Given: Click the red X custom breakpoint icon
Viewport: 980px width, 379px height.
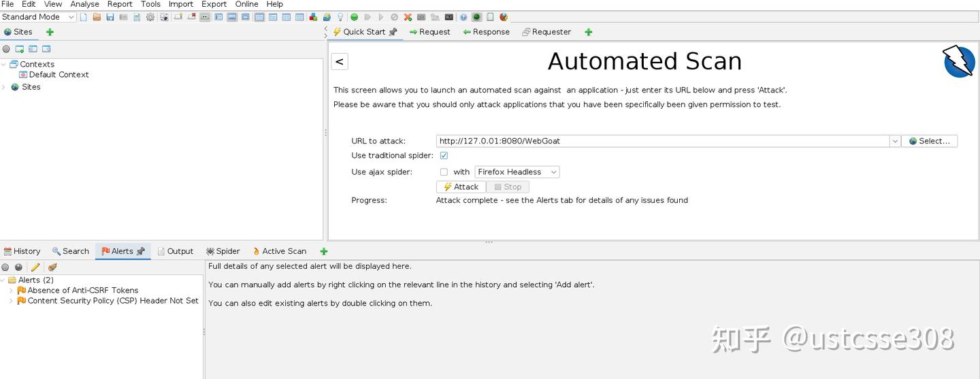Looking at the screenshot, I should point(408,17).
